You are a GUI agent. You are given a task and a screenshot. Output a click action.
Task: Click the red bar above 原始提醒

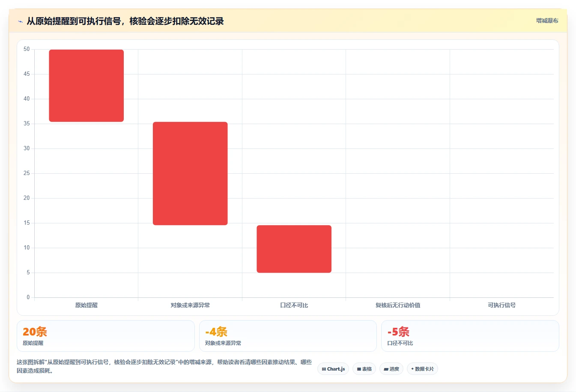coord(87,86)
